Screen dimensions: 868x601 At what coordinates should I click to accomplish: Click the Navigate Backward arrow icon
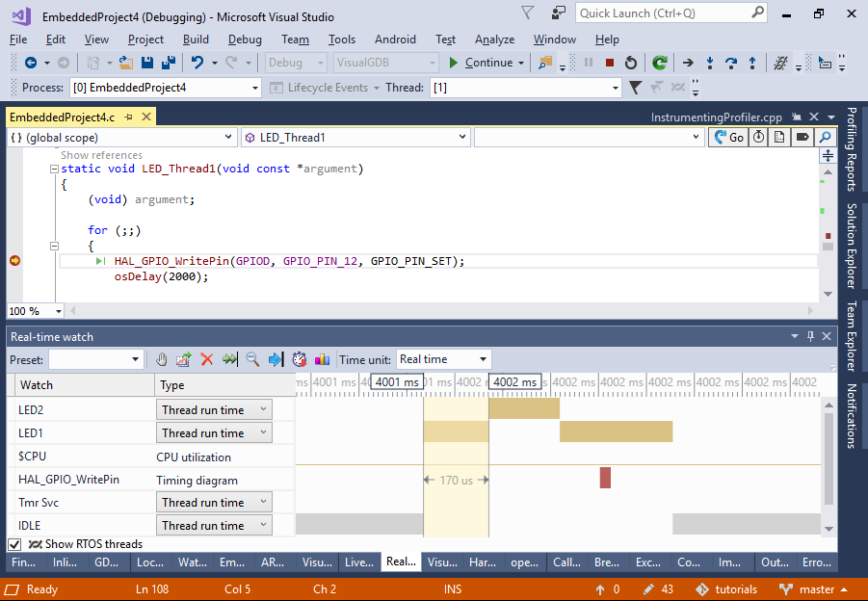(31, 64)
